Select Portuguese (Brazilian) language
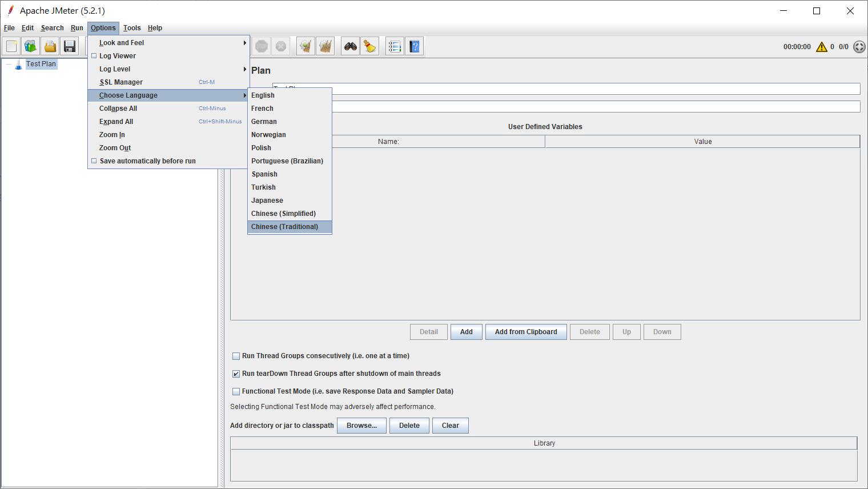Image resolution: width=868 pixels, height=489 pixels. point(290,161)
